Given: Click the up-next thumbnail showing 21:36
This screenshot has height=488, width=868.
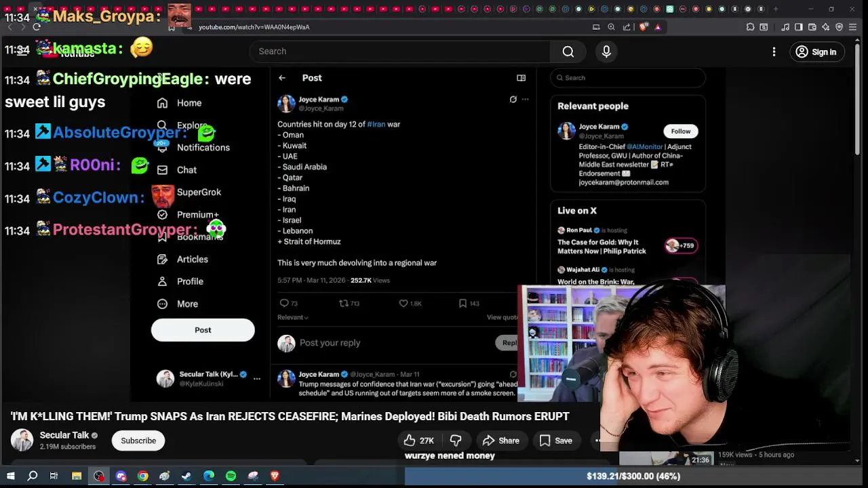Looking at the screenshot, I should (x=667, y=459).
